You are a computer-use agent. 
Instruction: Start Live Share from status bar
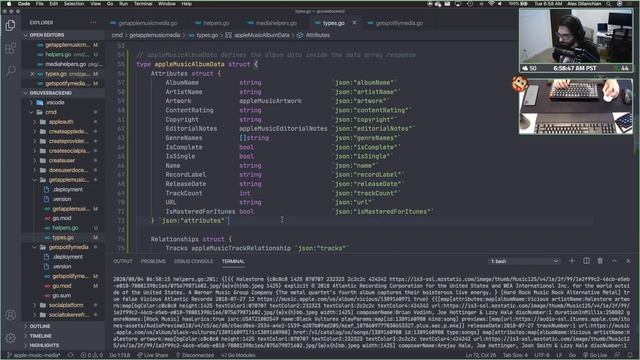pyautogui.click(x=152, y=355)
